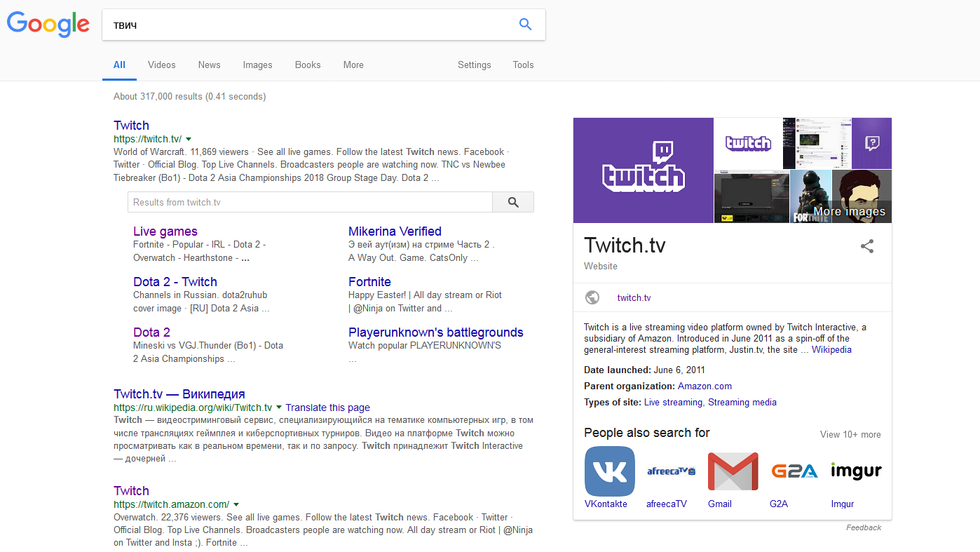Click the afreecaTV label text
The height and width of the screenshot is (552, 980).
[667, 504]
